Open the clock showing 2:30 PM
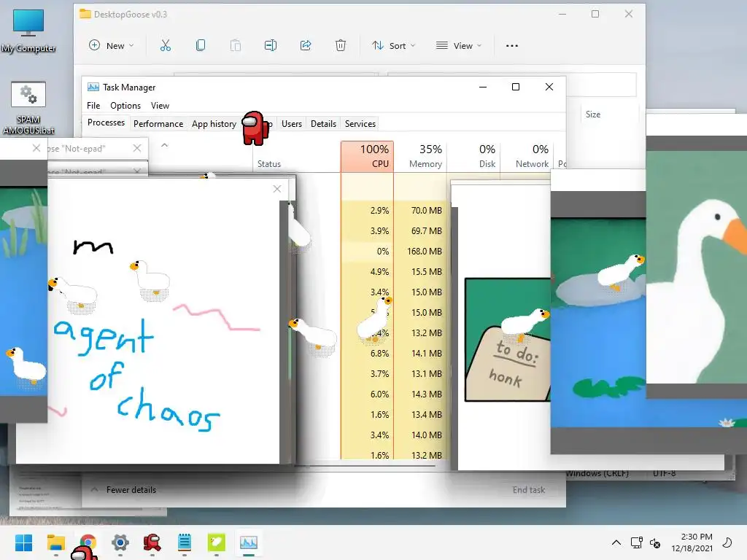Viewport: 747px width, 560px height. (x=692, y=542)
